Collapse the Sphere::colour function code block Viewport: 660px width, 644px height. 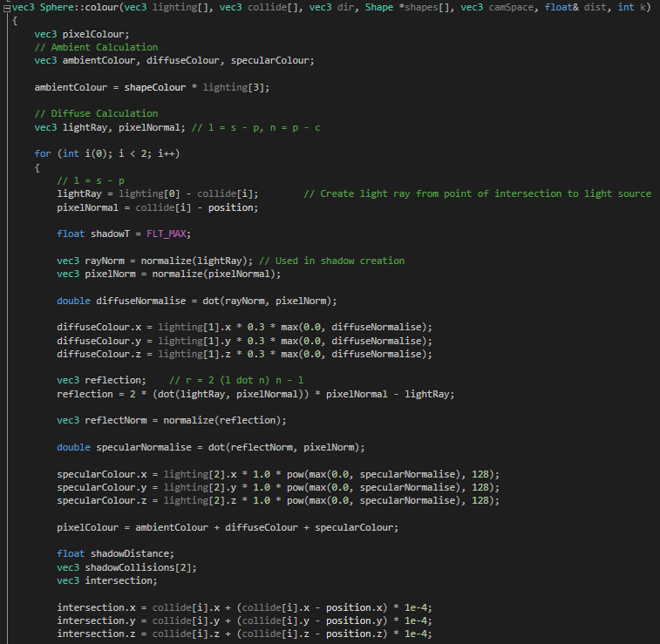coord(6,7)
